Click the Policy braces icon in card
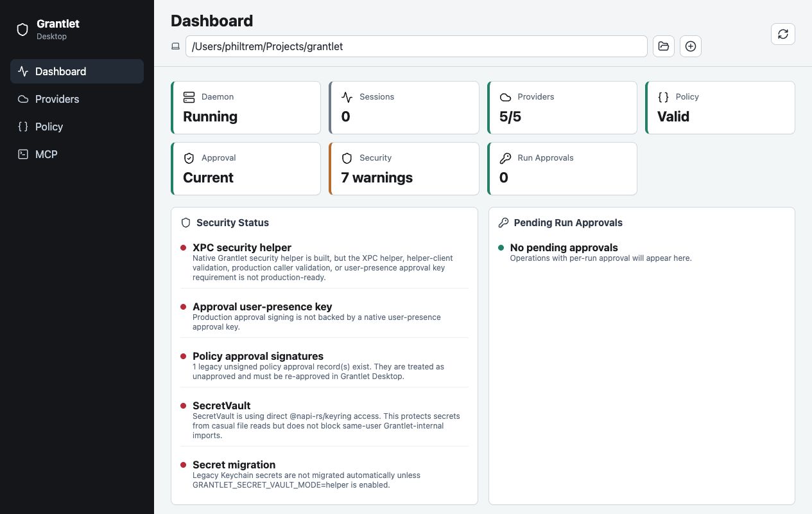The width and height of the screenshot is (812, 514). pyautogui.click(x=663, y=97)
